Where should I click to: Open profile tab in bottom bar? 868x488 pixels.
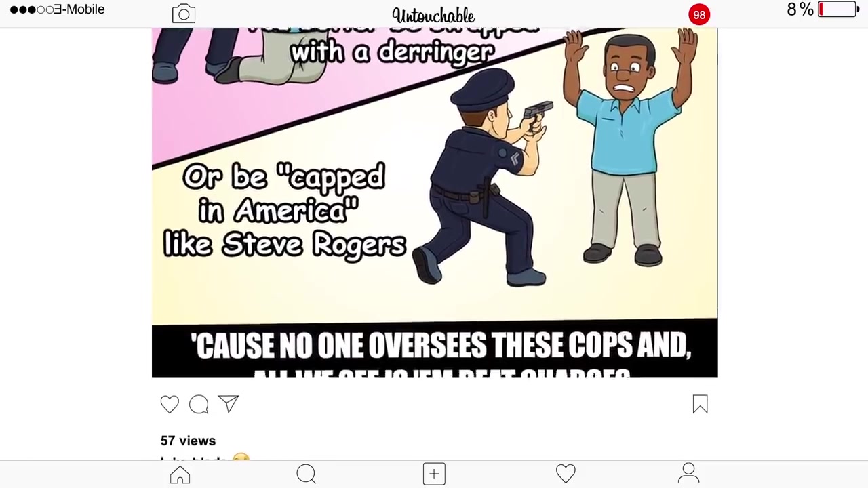tap(688, 473)
